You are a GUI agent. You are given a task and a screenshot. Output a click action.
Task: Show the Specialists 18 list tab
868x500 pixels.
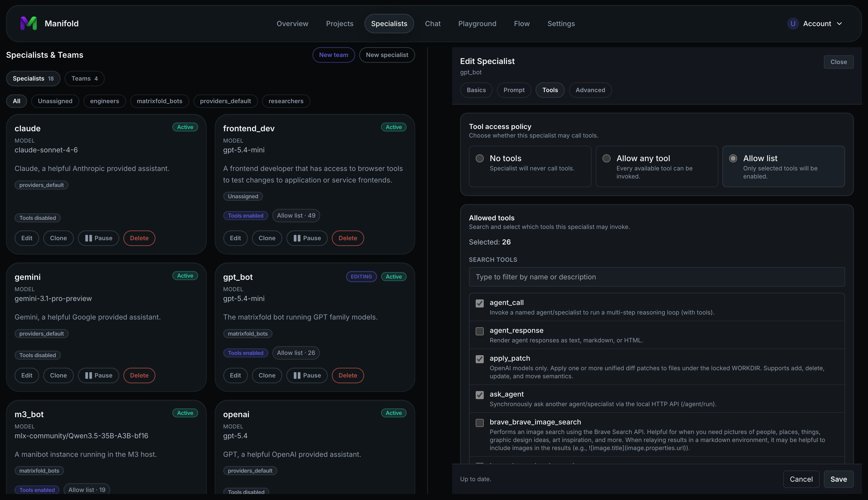click(33, 79)
